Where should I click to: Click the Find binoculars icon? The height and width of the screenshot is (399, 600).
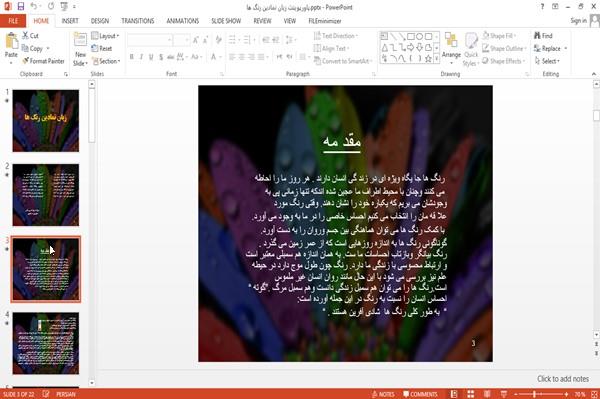pyautogui.click(x=538, y=36)
